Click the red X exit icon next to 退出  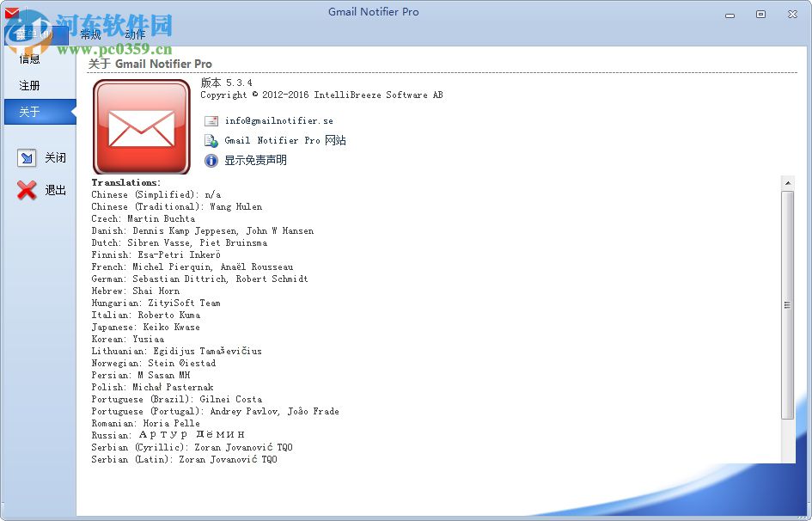pos(26,190)
